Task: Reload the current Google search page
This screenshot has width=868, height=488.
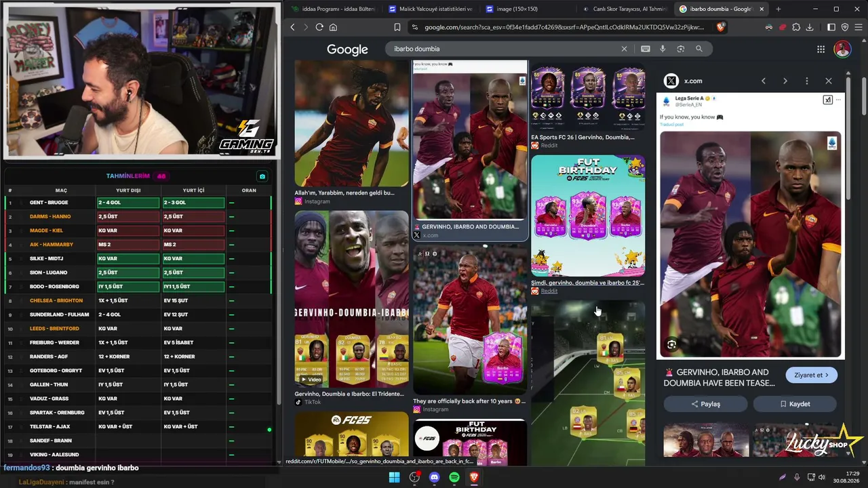Action: coord(319,27)
